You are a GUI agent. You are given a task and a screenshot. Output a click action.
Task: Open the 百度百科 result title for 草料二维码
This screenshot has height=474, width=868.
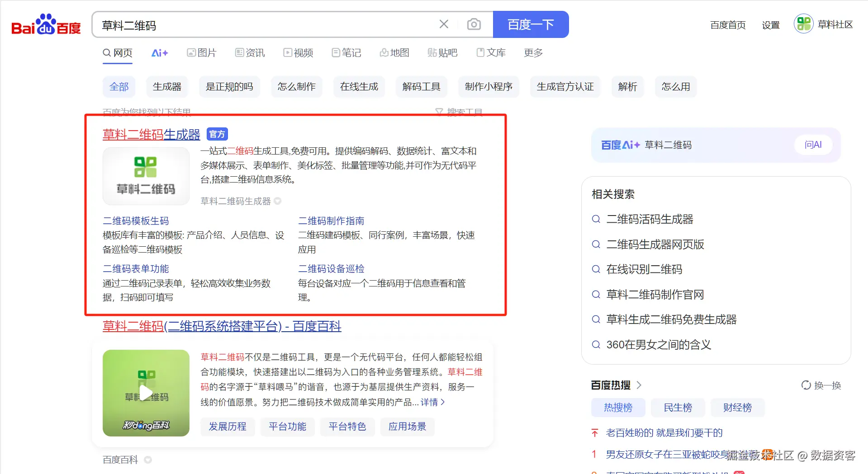pyautogui.click(x=222, y=326)
